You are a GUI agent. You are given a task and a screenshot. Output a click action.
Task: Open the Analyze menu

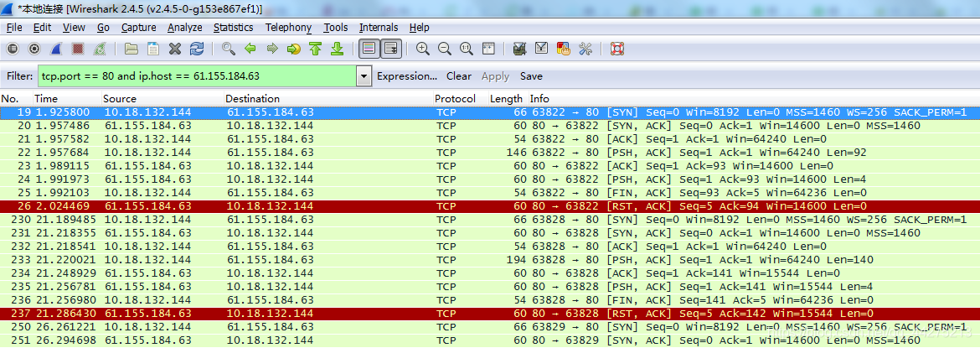[185, 28]
